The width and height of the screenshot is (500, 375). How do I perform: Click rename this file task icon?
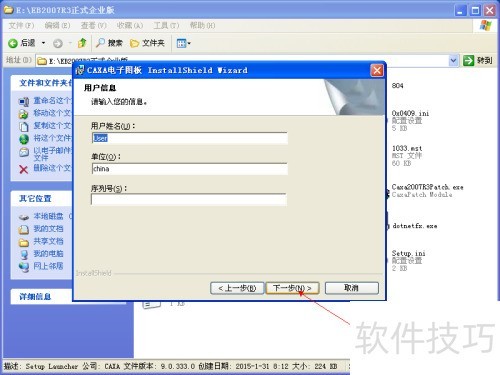24,101
